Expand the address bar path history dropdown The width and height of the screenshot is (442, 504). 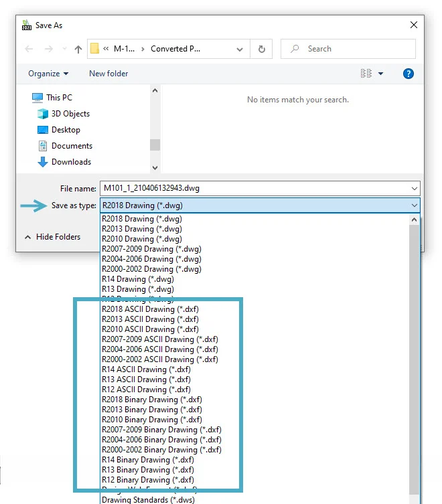tap(240, 49)
